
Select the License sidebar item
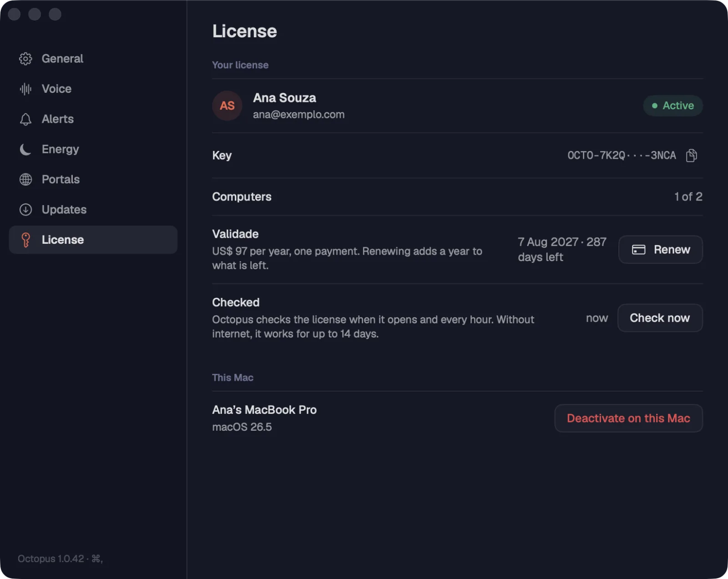93,240
